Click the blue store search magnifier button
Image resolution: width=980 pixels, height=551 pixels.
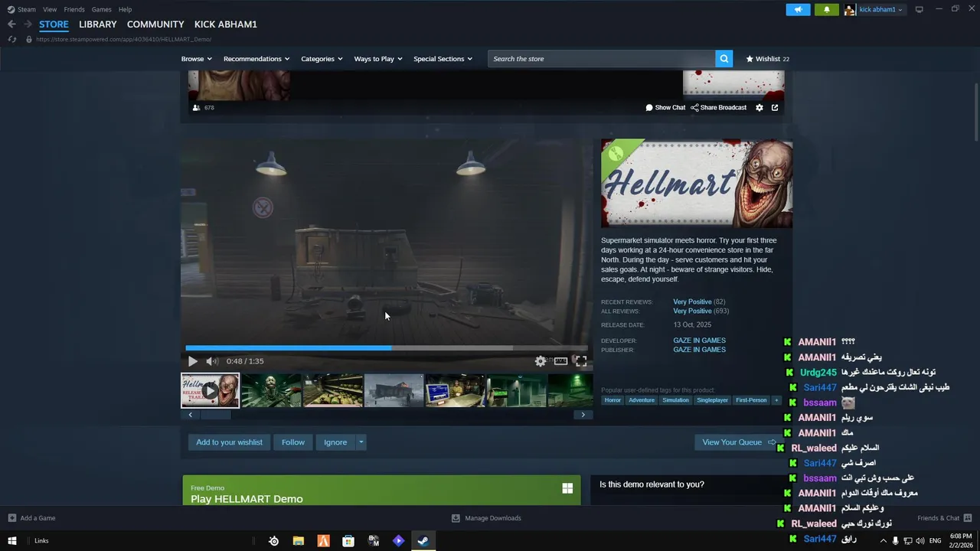click(724, 59)
